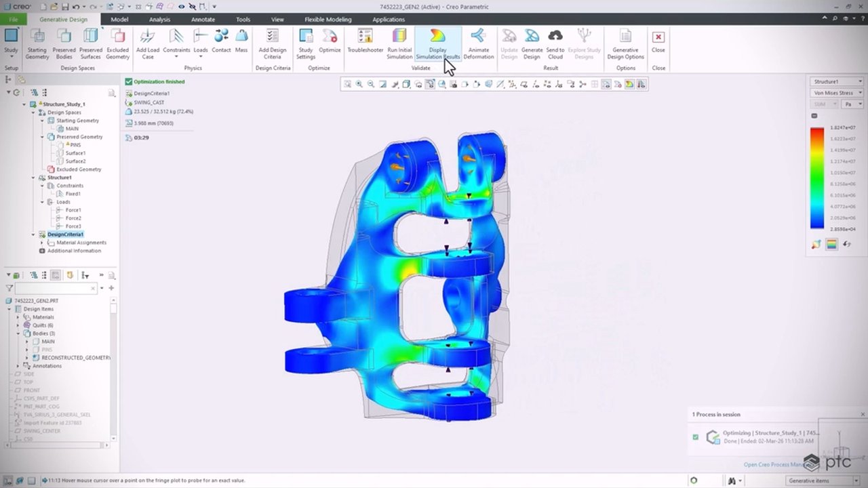Image resolution: width=868 pixels, height=488 pixels.
Task: Click Add Design Criteria
Action: [273, 44]
